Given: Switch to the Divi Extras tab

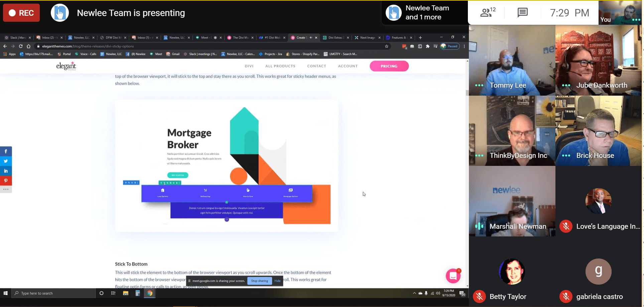Looking at the screenshot, I should tap(336, 37).
